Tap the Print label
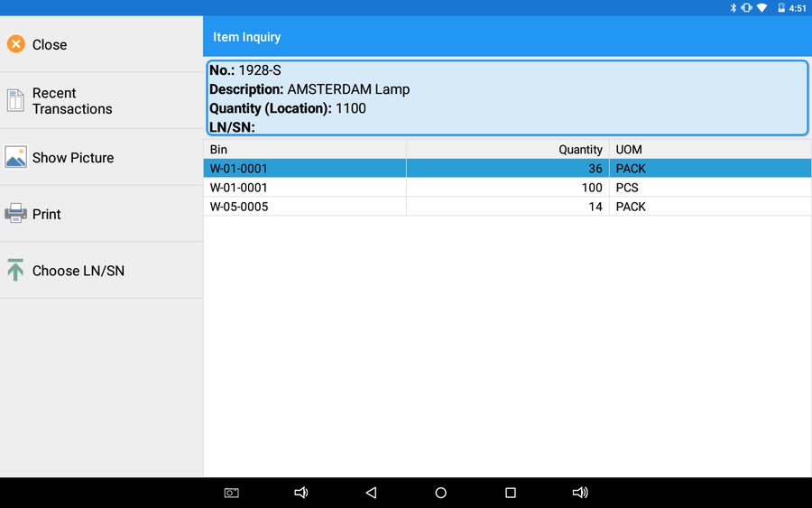The height and width of the screenshot is (508, 812). tap(47, 215)
